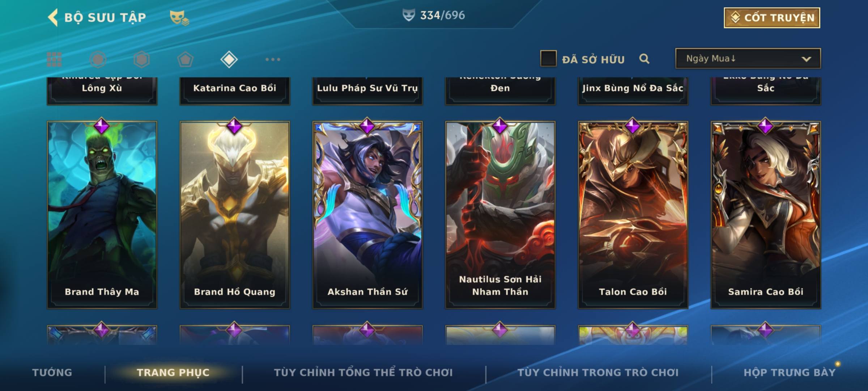
Task: Open more filters via three dots
Action: [273, 59]
